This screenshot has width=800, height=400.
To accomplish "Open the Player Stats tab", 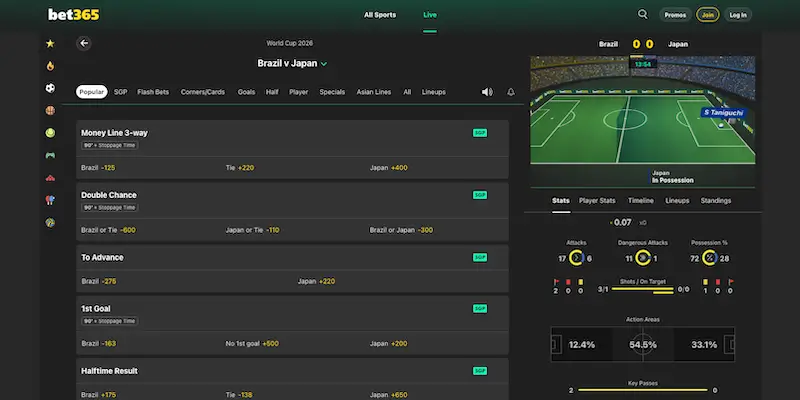I will (x=597, y=201).
